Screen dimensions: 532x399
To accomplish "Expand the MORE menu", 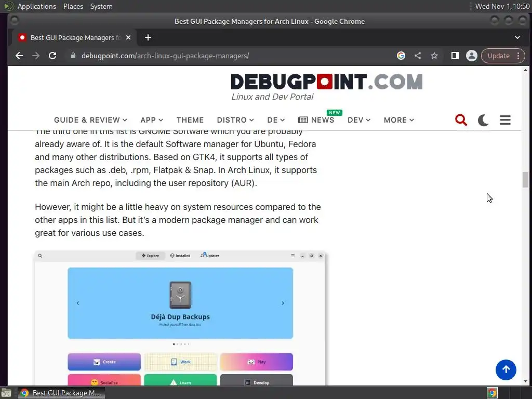I will [399, 120].
